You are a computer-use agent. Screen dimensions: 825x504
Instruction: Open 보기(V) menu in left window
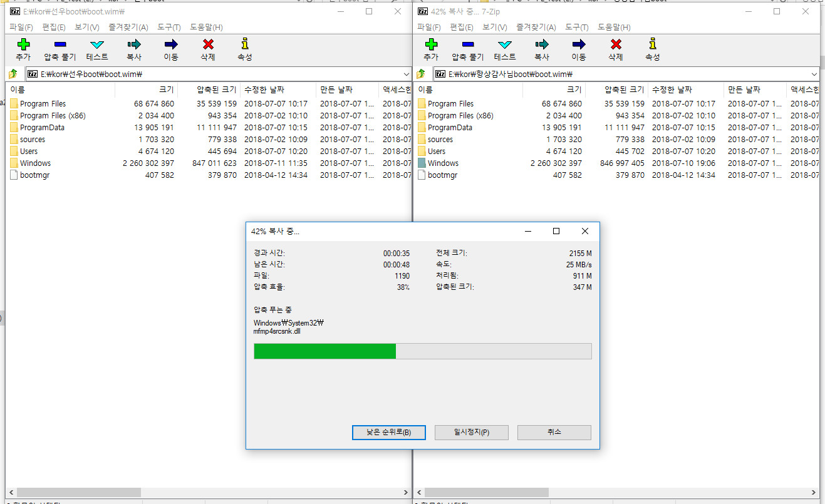click(x=87, y=28)
